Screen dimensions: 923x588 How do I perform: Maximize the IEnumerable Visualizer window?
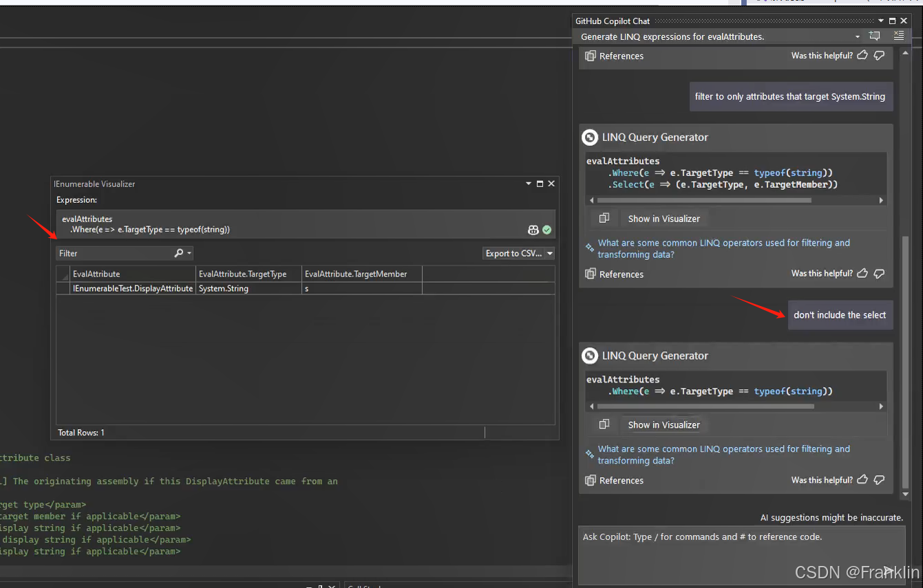click(540, 184)
